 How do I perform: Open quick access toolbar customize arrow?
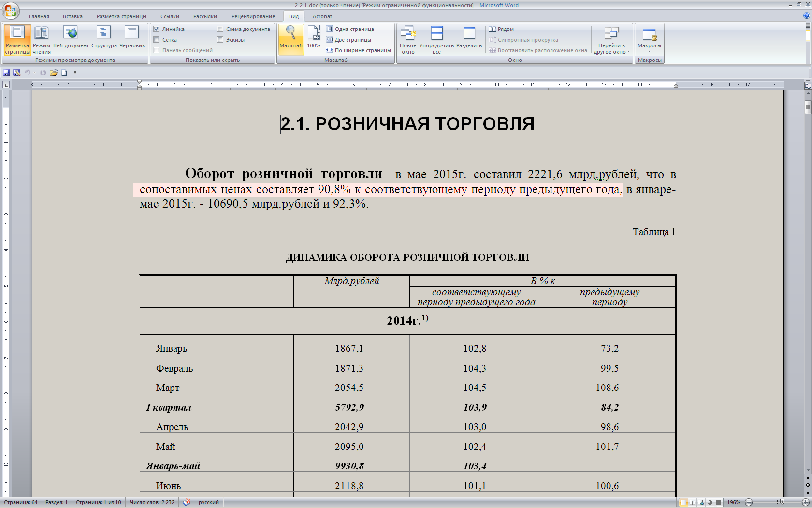tap(75, 73)
